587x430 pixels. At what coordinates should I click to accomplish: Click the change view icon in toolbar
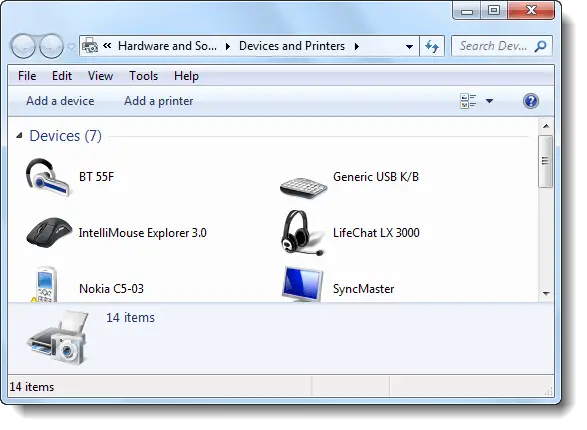[x=468, y=101]
